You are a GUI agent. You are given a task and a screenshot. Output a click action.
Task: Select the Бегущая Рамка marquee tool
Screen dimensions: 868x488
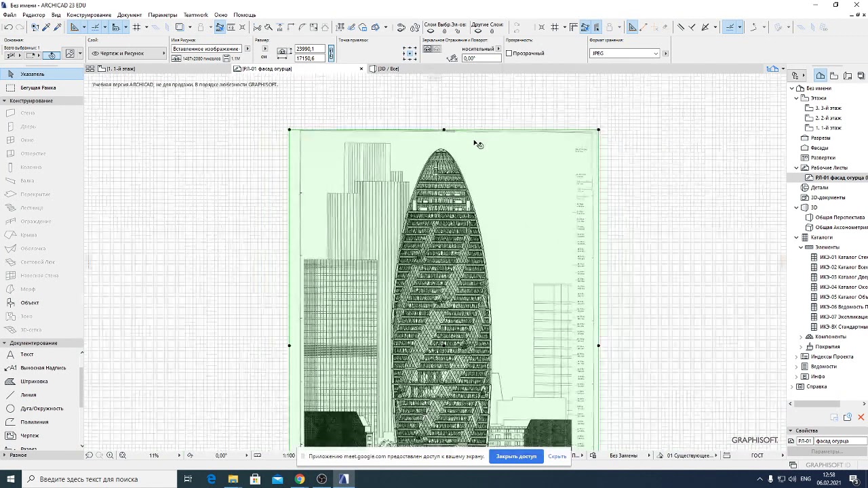pos(41,87)
